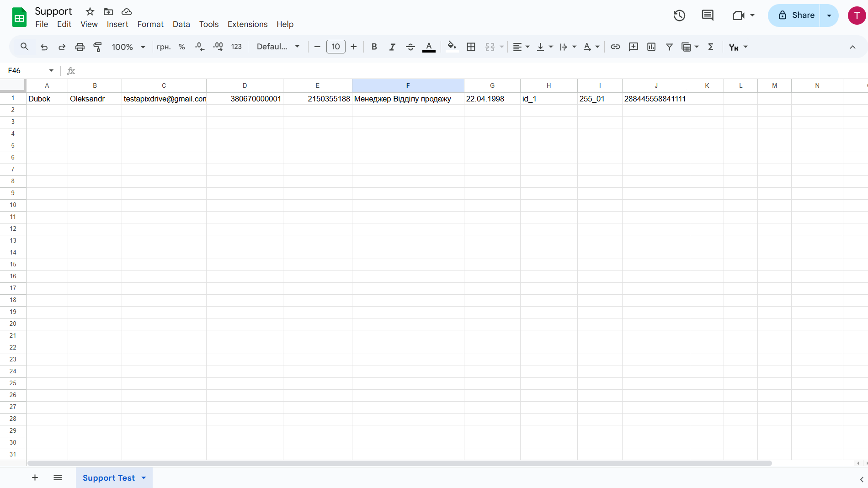The height and width of the screenshot is (488, 868).
Task: Click the borders grid icon
Action: [x=471, y=47]
